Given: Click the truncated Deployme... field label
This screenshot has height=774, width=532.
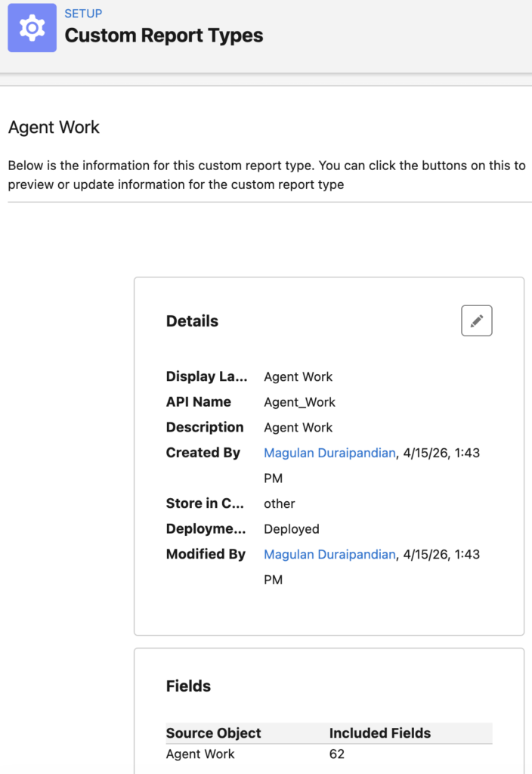Looking at the screenshot, I should [x=206, y=529].
